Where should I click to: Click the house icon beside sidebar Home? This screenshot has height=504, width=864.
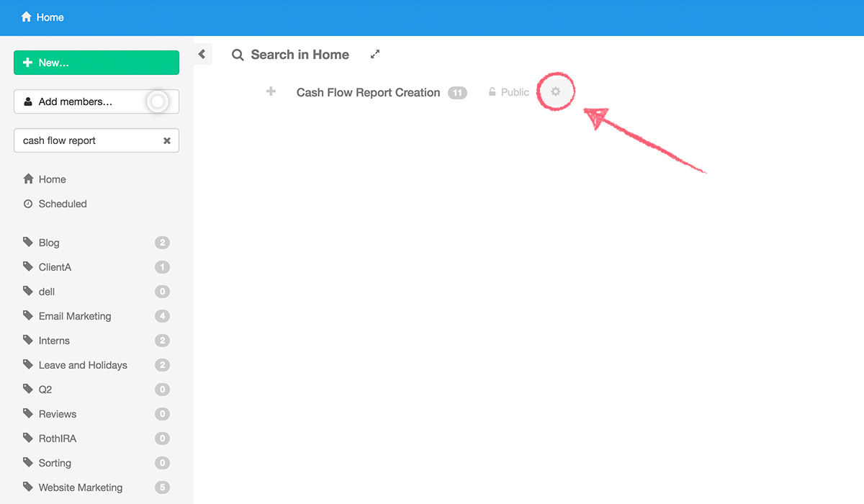[28, 179]
